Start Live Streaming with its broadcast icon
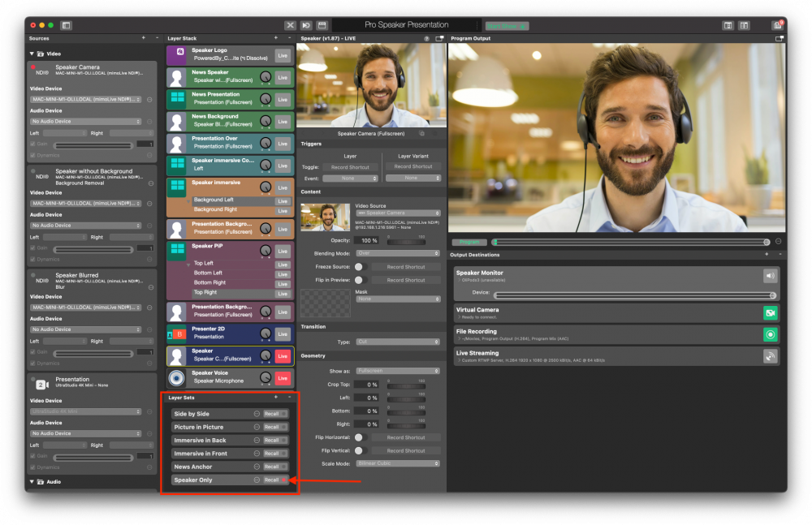 770,356
